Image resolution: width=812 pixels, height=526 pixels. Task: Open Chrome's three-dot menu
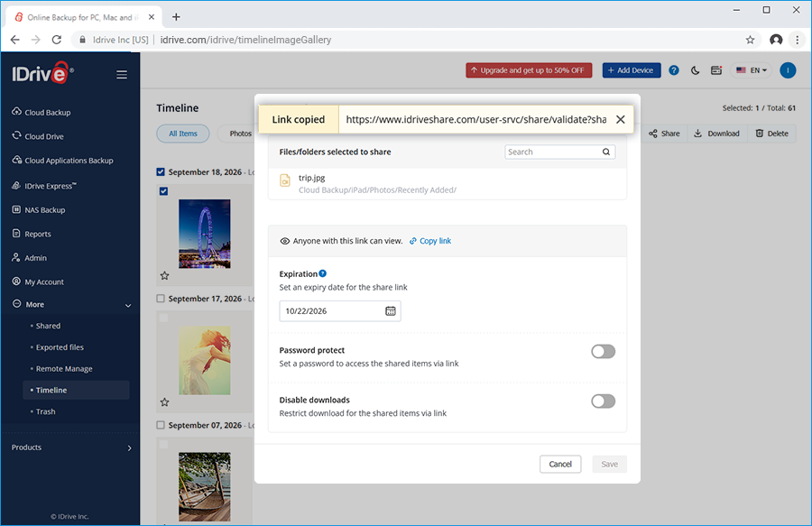[x=797, y=40]
